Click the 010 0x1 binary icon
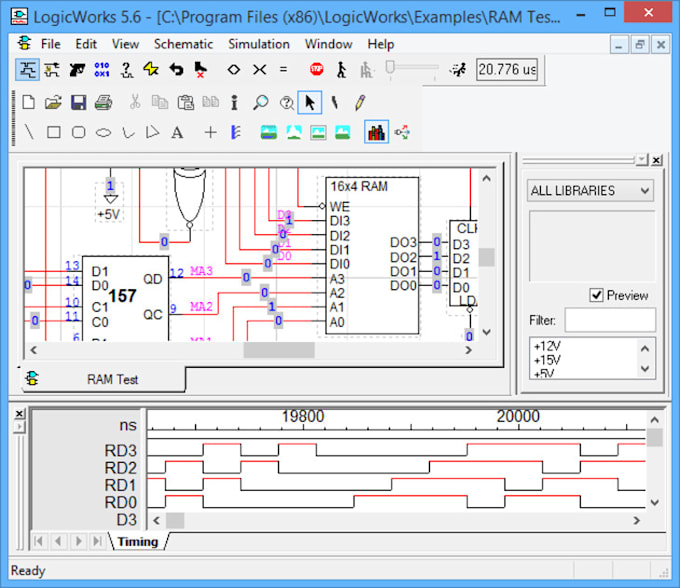680x588 pixels. tap(102, 69)
